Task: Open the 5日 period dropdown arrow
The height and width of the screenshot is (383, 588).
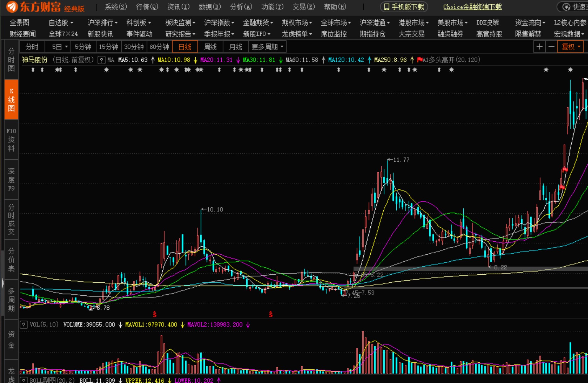Action: pos(66,47)
